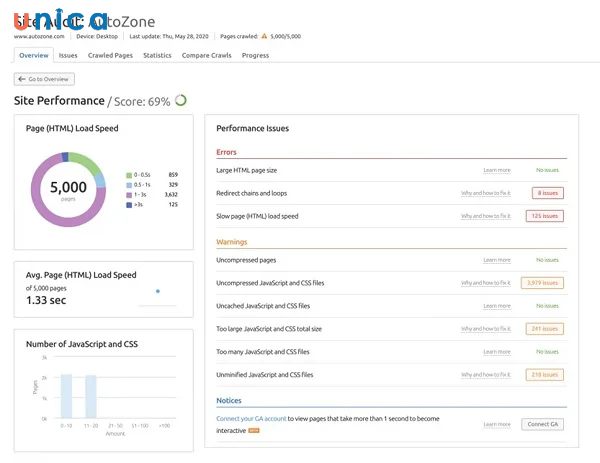600x463 pixels.
Task: Click Learn more for Large HTML page size
Action: (x=496, y=171)
